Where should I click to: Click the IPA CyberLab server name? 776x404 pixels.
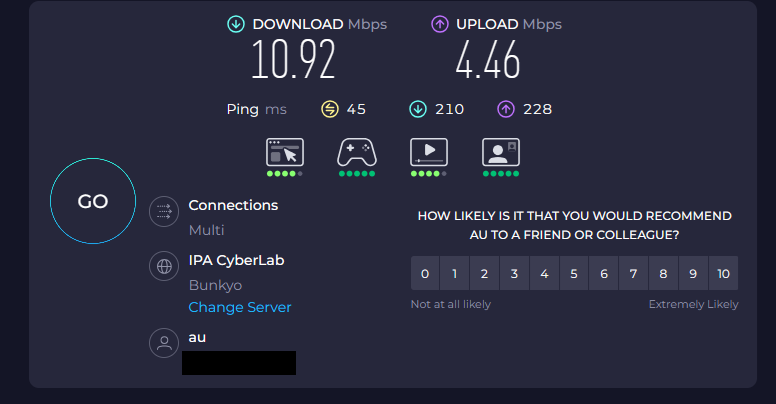pos(236,261)
